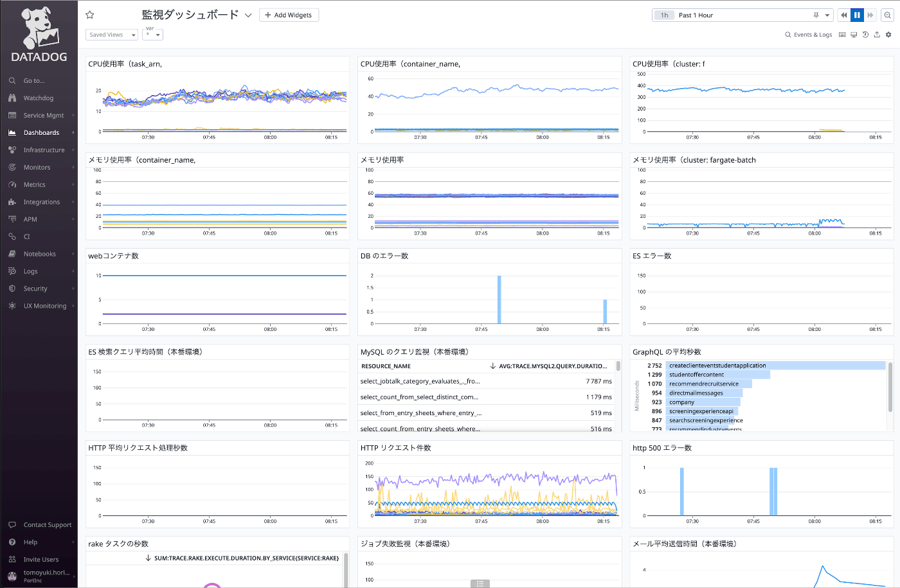Click the Add Widgets button
This screenshot has width=900, height=588.
[289, 15]
